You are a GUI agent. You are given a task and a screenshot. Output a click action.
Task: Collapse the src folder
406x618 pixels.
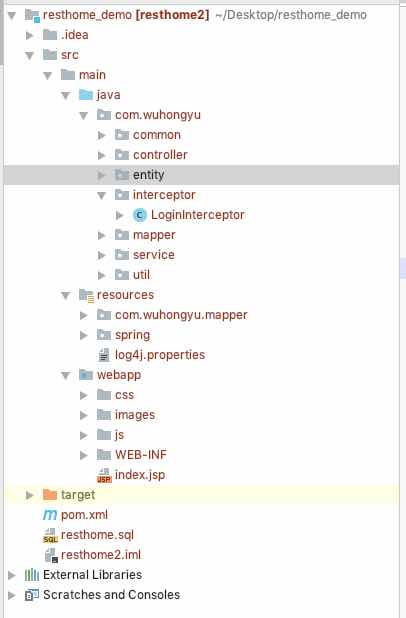tap(30, 55)
